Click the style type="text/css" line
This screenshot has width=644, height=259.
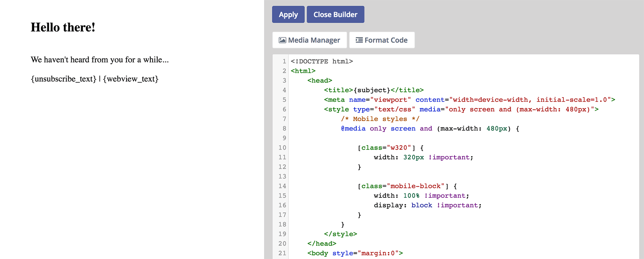461,109
